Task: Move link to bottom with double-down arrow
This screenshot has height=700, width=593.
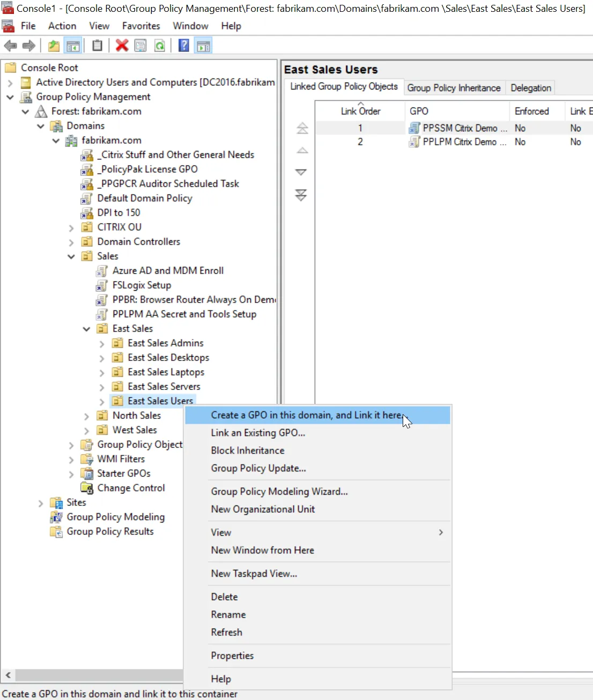Action: click(x=301, y=195)
